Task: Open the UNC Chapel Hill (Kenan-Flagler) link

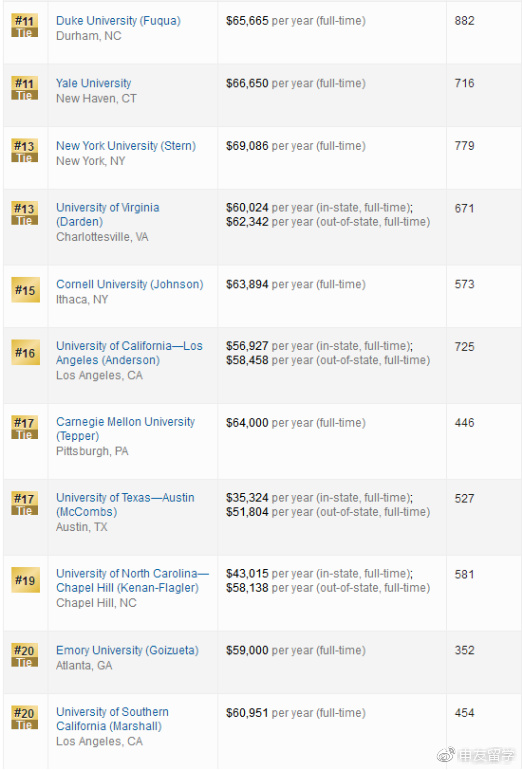Action: tap(133, 580)
